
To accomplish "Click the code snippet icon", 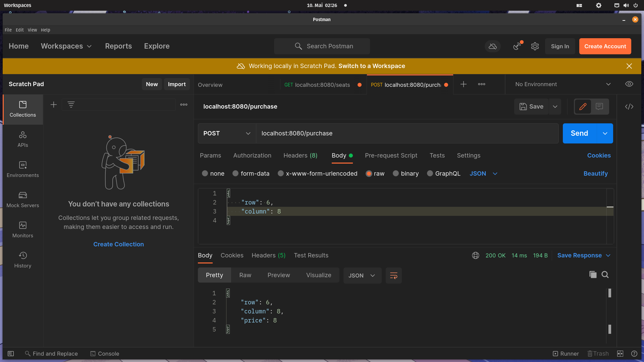I will tap(629, 107).
